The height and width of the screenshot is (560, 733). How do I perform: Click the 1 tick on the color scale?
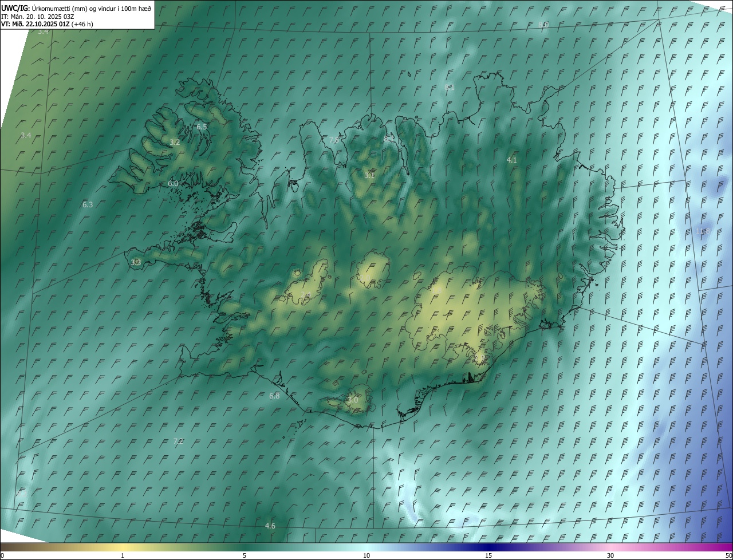(123, 555)
